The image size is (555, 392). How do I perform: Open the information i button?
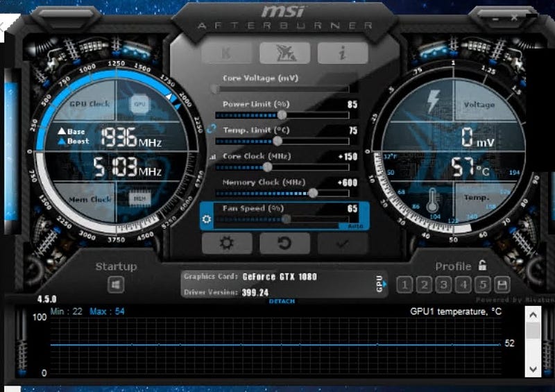[x=343, y=53]
